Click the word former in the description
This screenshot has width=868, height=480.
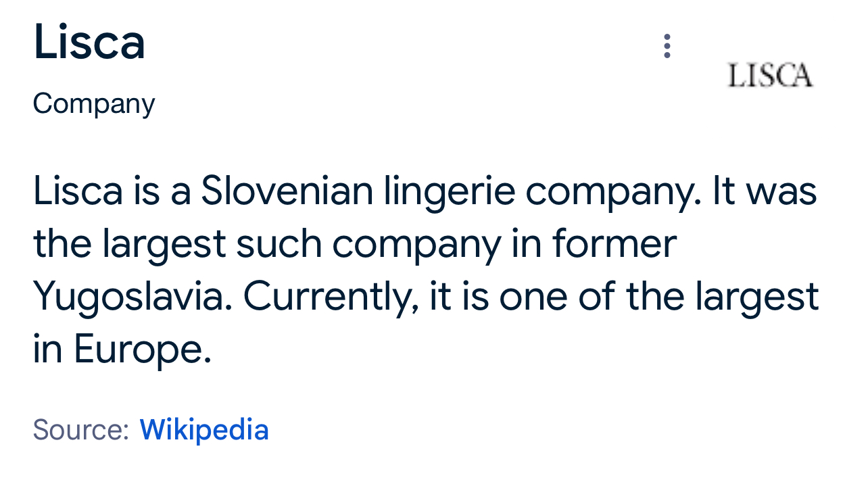click(x=614, y=244)
